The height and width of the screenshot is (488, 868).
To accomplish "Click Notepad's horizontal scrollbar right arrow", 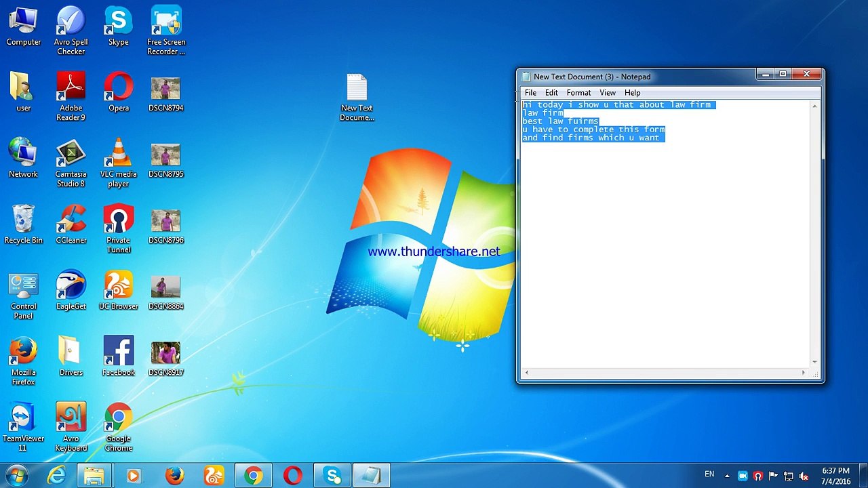I will click(804, 373).
